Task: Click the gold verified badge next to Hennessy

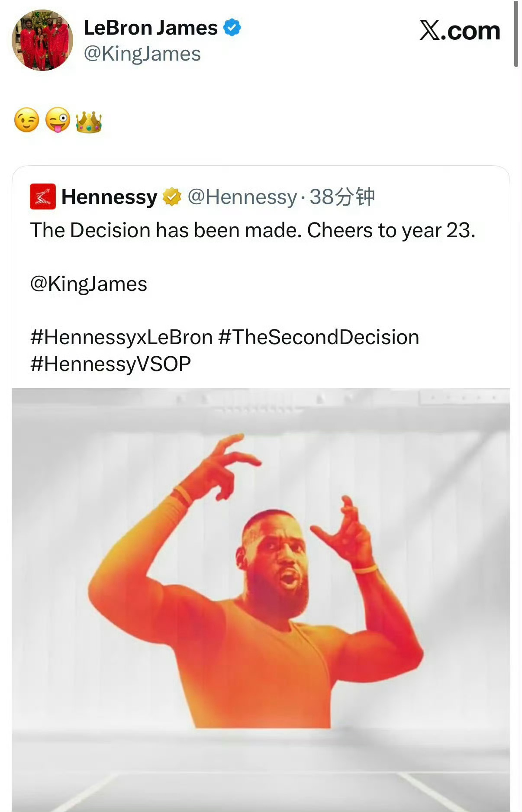Action: [x=172, y=197]
